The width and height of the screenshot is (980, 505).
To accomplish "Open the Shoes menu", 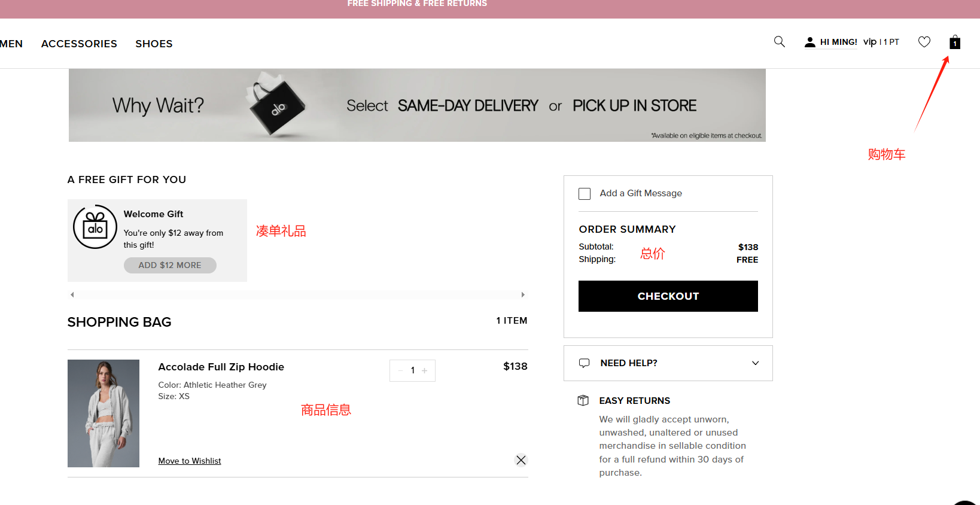I will pyautogui.click(x=154, y=44).
